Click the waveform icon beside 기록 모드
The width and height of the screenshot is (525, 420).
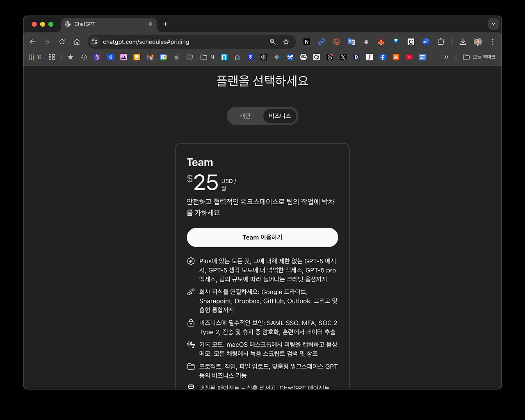(191, 345)
